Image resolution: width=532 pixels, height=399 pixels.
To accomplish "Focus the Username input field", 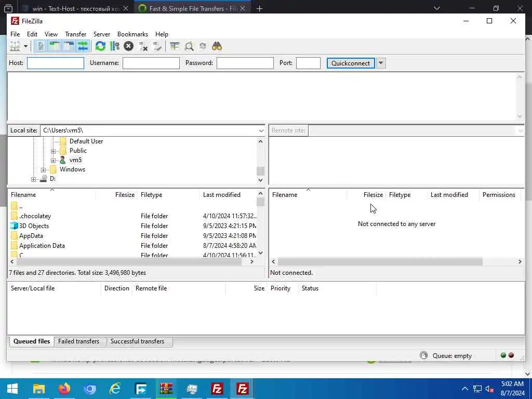I will (151, 63).
